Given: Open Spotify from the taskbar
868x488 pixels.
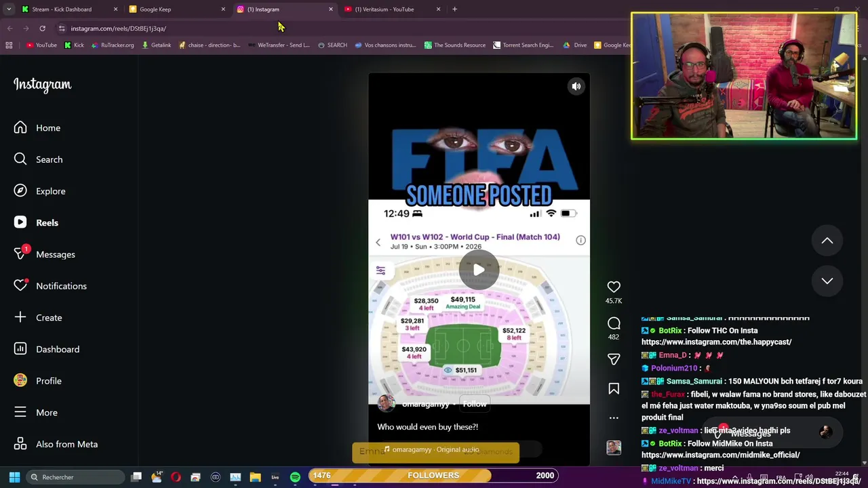Looking at the screenshot, I should click(x=295, y=477).
